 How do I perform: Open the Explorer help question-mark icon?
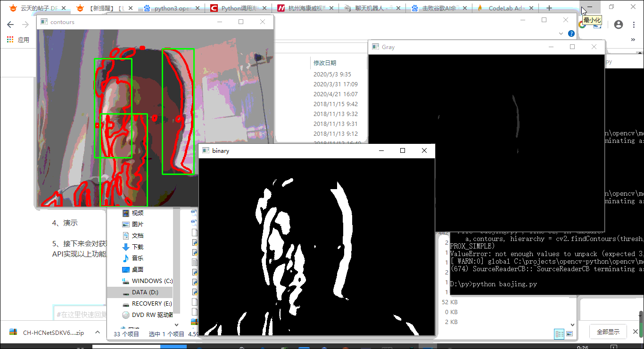point(571,33)
